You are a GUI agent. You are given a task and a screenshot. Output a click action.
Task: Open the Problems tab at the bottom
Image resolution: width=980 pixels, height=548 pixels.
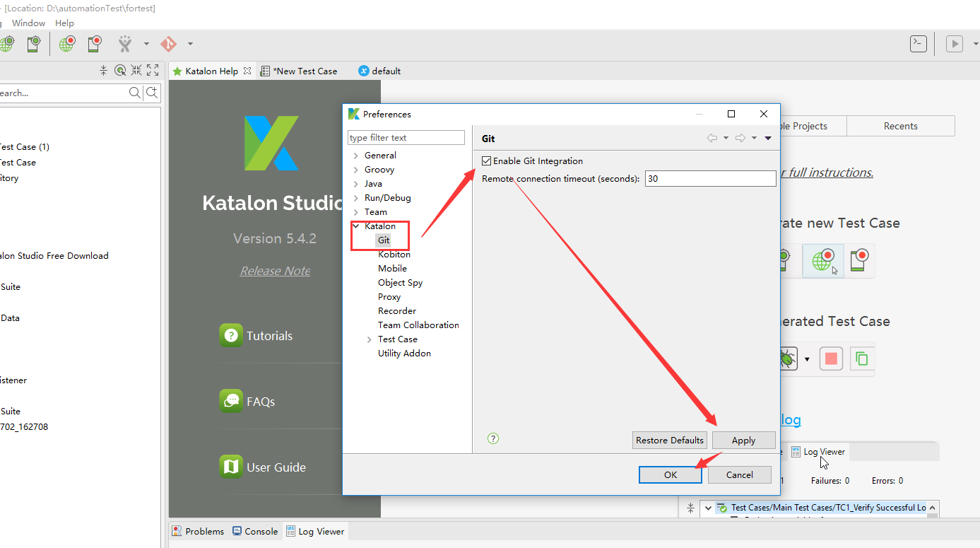(x=198, y=531)
